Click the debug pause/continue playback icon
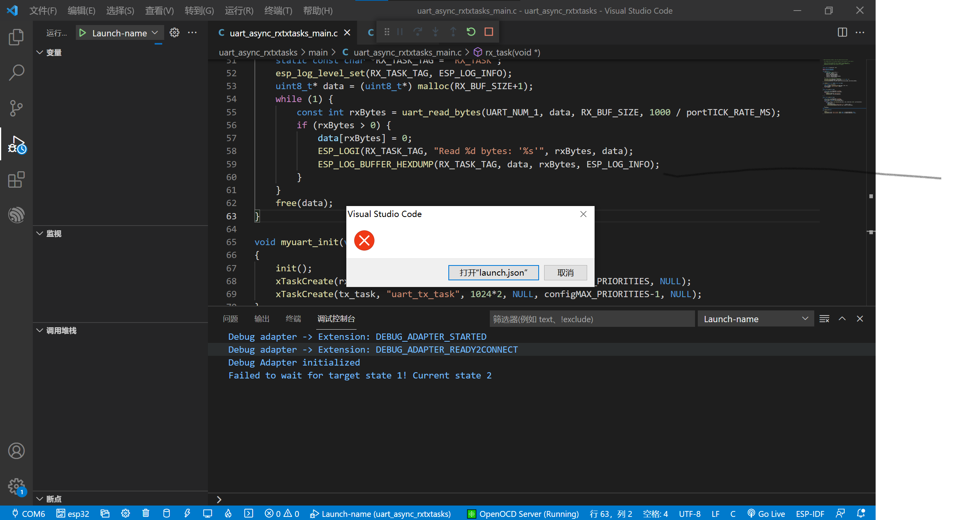 [x=399, y=31]
